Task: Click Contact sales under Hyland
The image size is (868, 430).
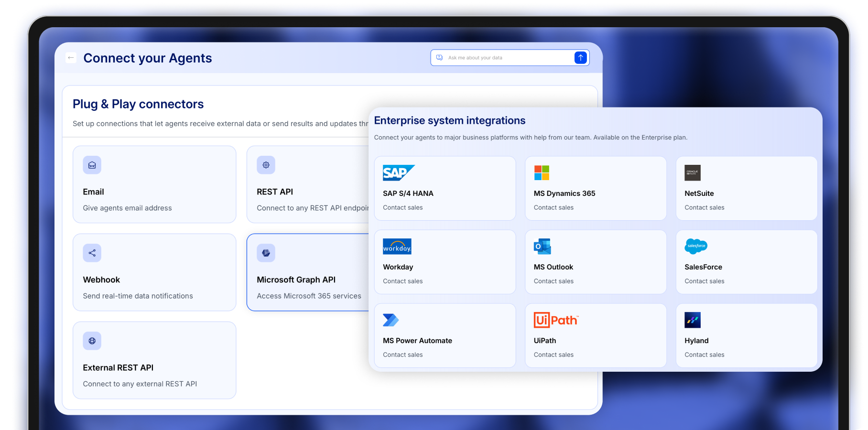Action: [x=705, y=355]
